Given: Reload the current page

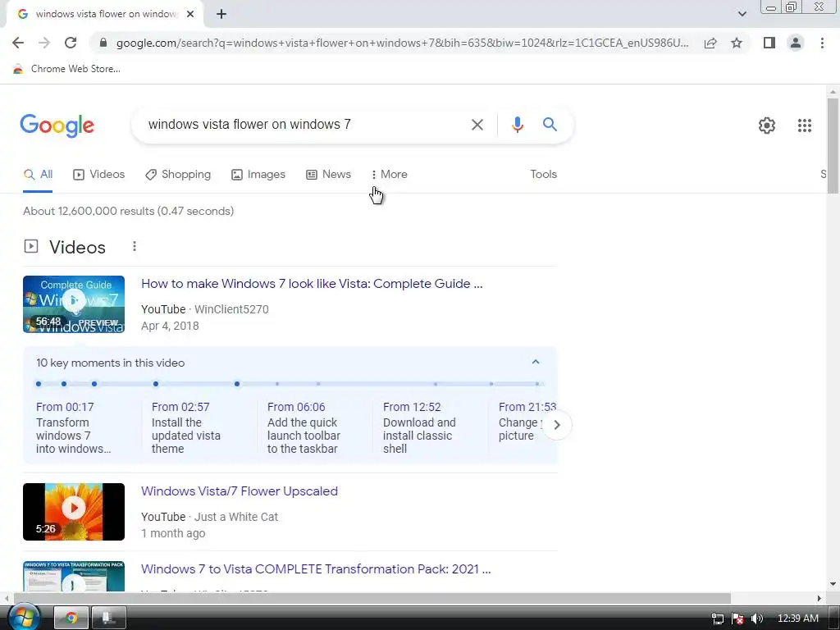Looking at the screenshot, I should (71, 43).
